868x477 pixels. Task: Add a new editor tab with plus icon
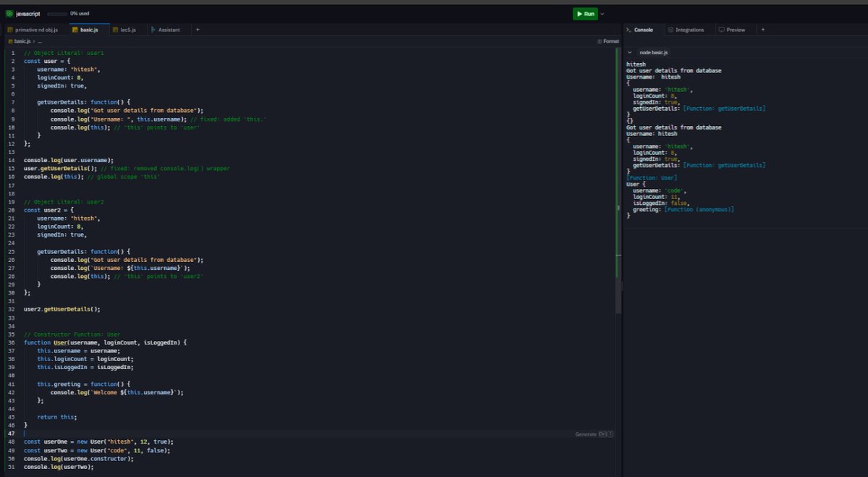pos(197,30)
